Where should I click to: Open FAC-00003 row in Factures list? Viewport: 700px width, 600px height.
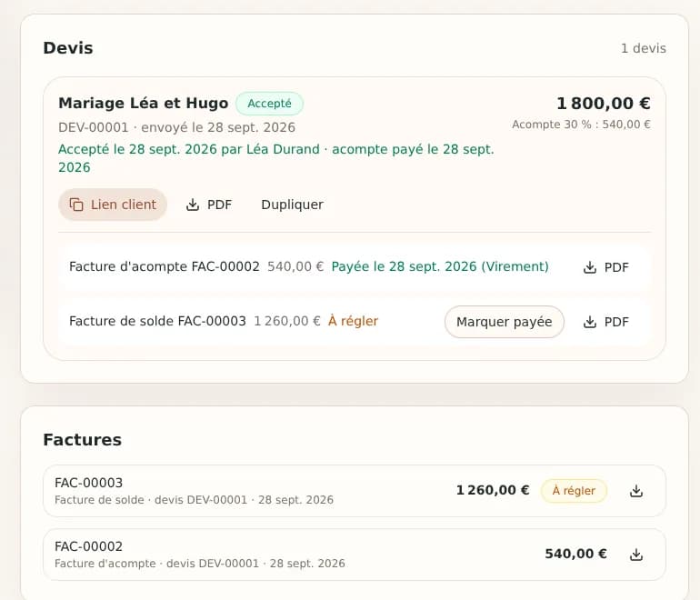point(354,491)
